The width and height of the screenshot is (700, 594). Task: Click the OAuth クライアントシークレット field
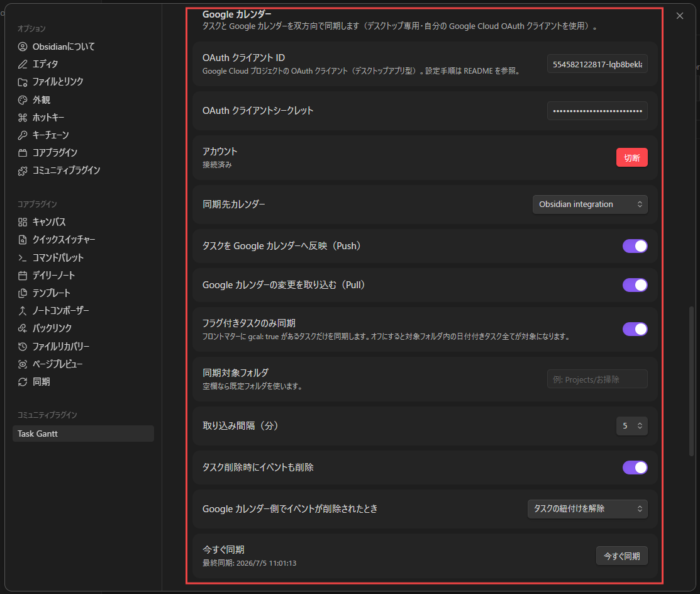[597, 111]
